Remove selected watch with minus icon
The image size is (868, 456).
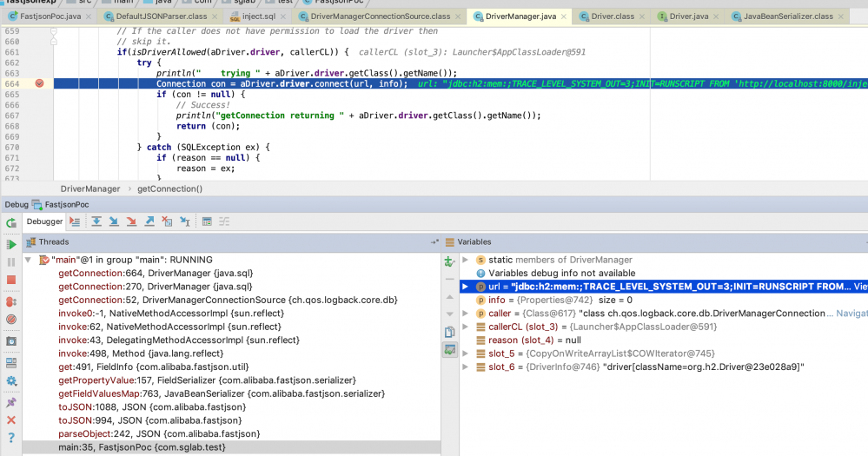(x=449, y=279)
